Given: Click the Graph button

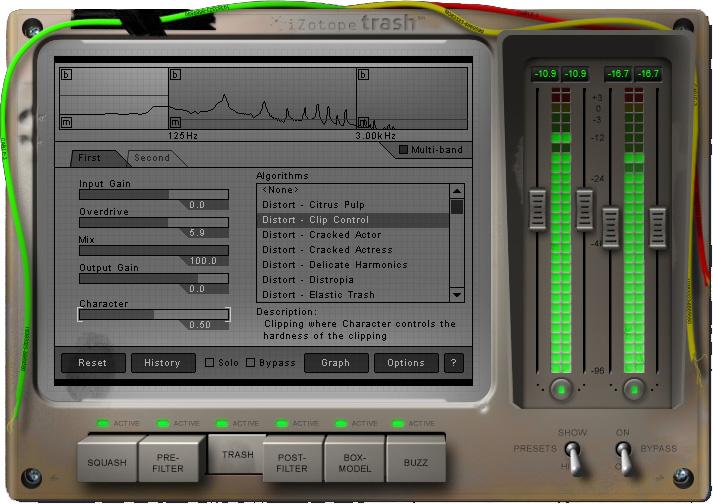Looking at the screenshot, I should [336, 363].
